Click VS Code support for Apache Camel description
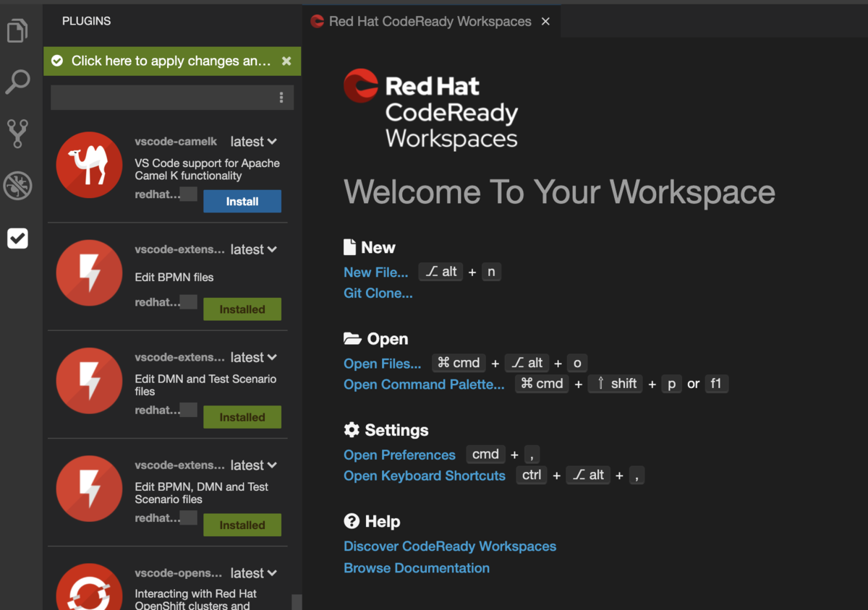868x610 pixels. click(x=208, y=169)
